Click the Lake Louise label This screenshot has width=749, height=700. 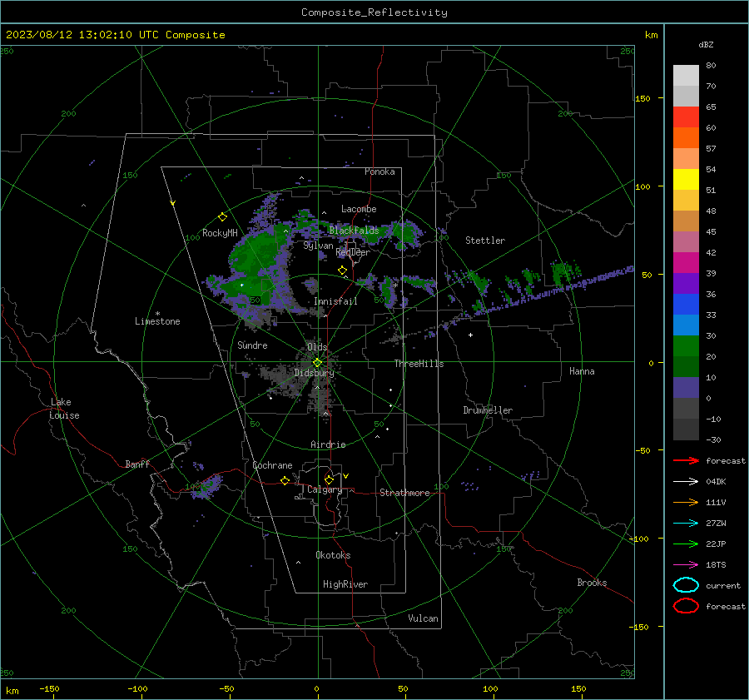pyautogui.click(x=64, y=409)
